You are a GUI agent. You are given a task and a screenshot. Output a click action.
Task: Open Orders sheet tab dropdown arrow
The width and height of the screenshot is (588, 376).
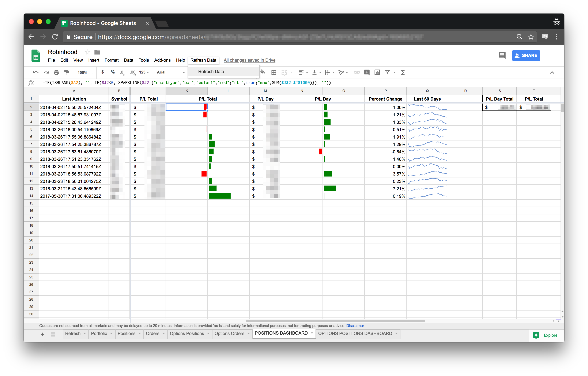coord(163,334)
